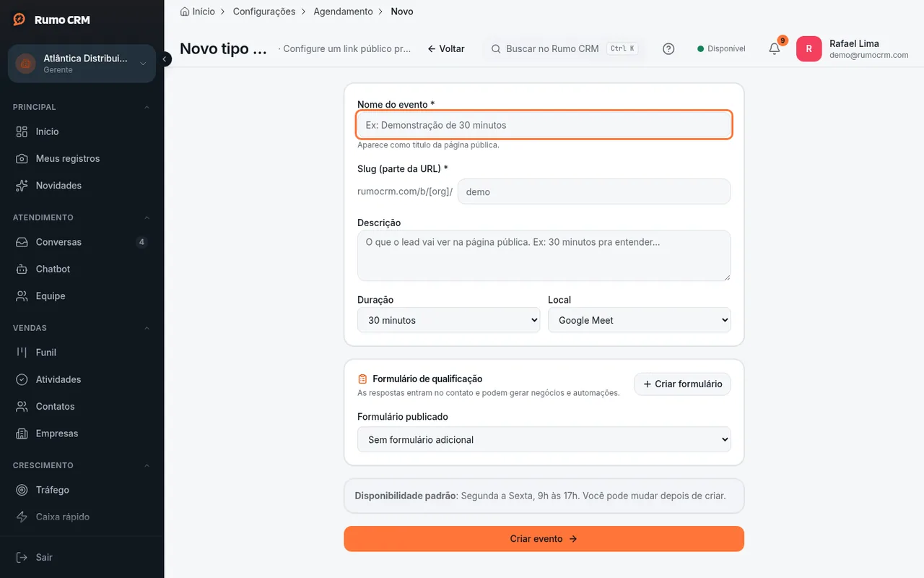Click the Sair logout icon
The image size is (924, 578).
coord(22,557)
